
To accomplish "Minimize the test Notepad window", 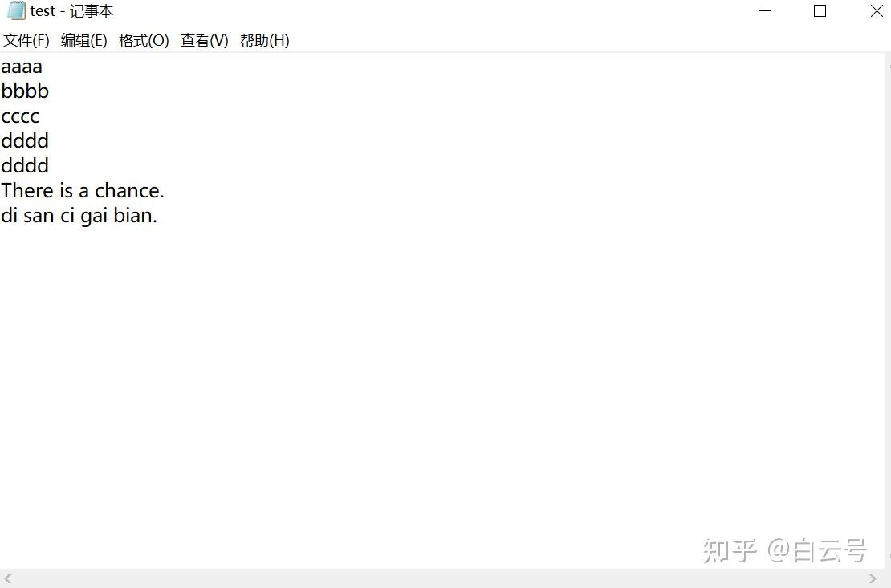I will (x=765, y=10).
